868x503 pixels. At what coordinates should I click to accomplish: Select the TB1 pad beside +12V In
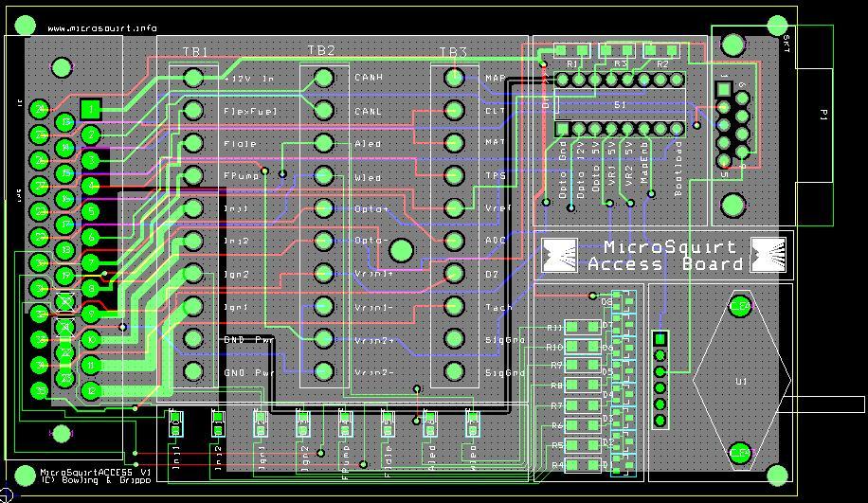[193, 78]
